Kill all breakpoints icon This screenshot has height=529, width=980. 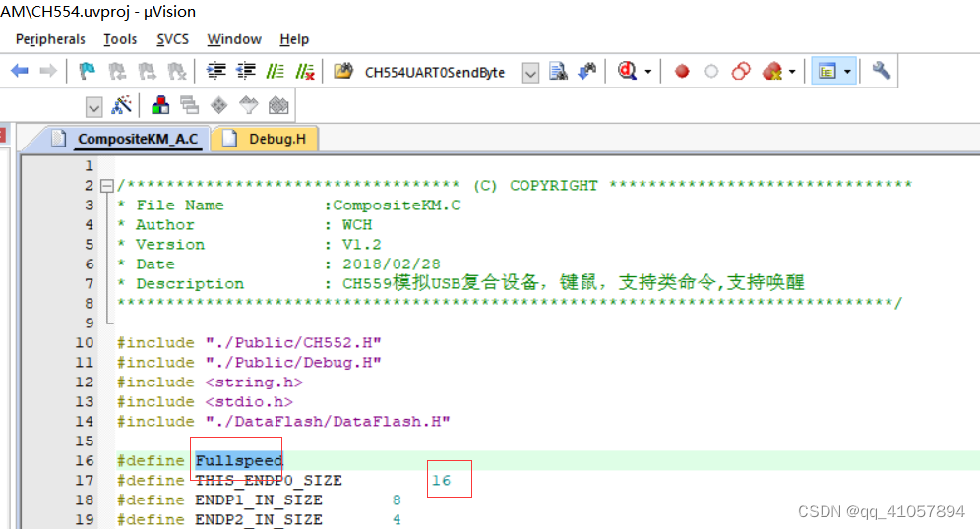pos(772,71)
